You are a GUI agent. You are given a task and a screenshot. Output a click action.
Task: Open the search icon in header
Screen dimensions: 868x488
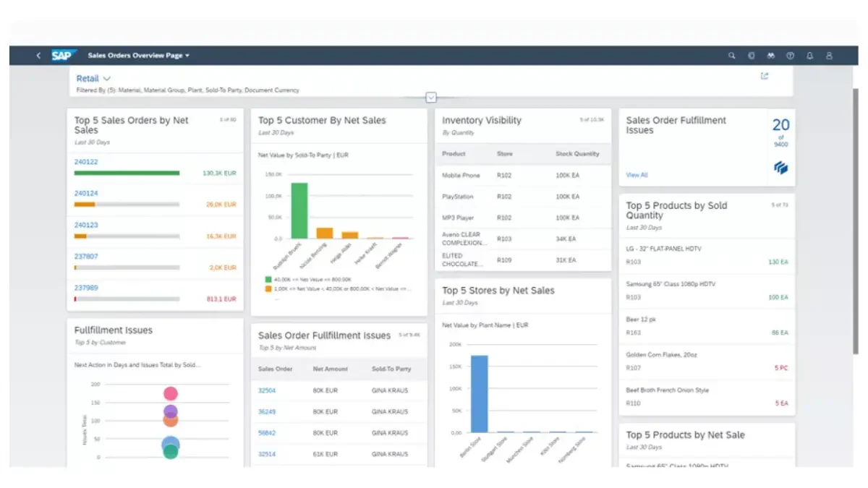pos(731,56)
